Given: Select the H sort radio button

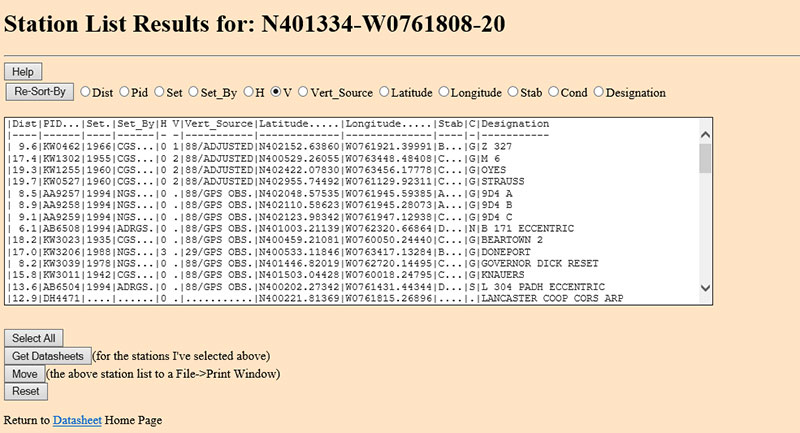Looking at the screenshot, I should point(249,92).
